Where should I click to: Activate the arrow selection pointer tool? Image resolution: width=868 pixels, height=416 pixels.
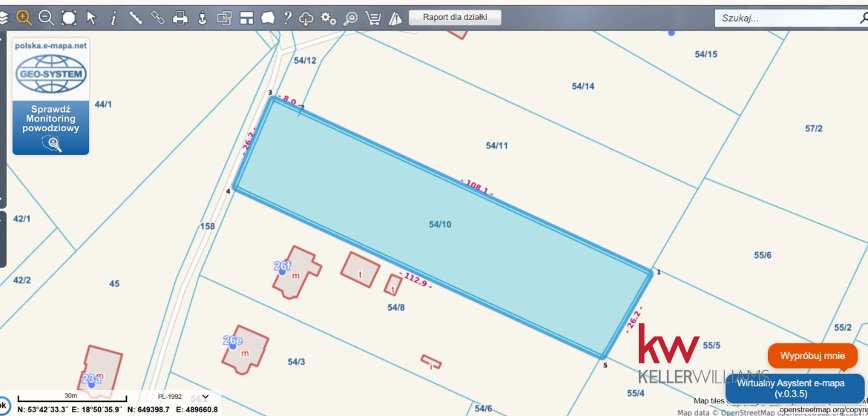pos(91,18)
